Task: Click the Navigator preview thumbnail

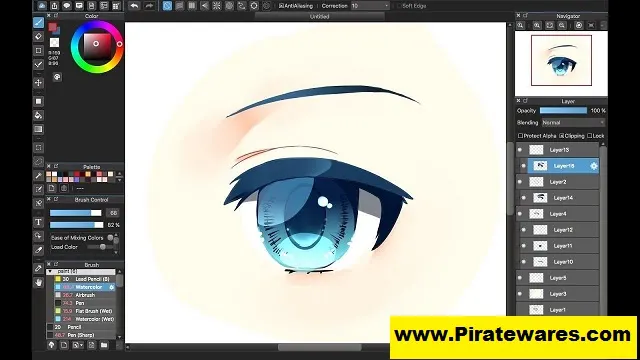Action: pyautogui.click(x=561, y=63)
